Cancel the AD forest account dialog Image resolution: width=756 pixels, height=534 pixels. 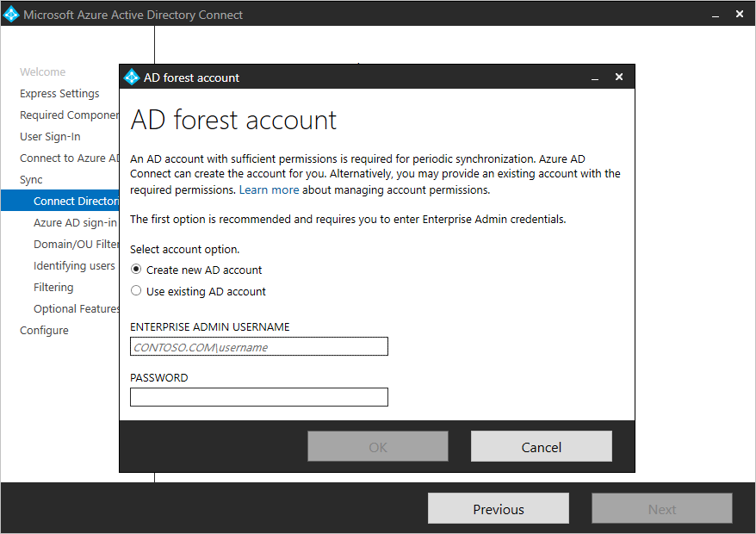tap(541, 446)
